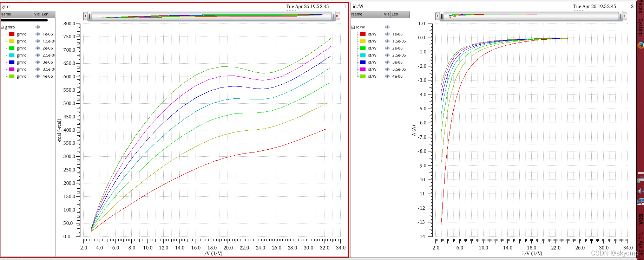Click the magenta swatch of id/W 3.5e-06

click(363, 69)
